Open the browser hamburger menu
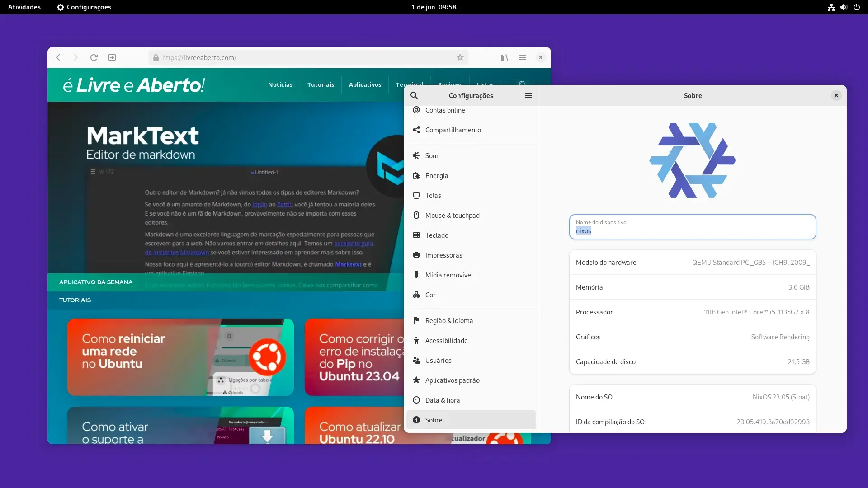This screenshot has height=488, width=868. click(523, 57)
